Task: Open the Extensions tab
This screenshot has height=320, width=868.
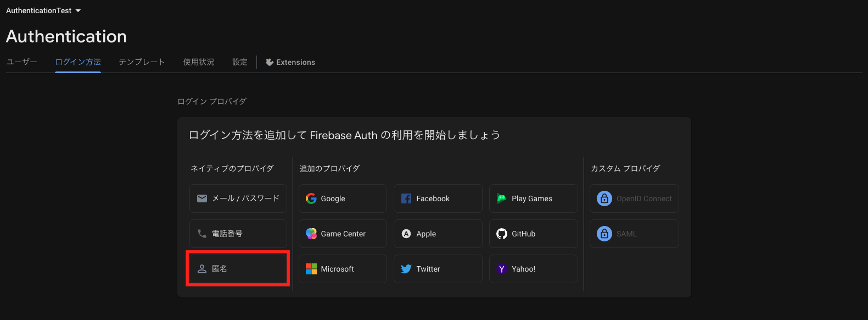Action: [x=290, y=62]
